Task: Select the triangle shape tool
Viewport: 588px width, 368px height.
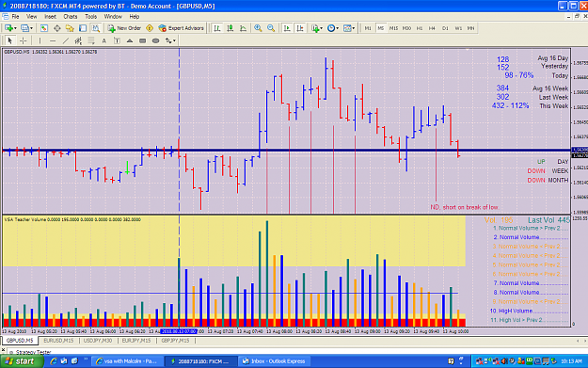Action: point(130,40)
